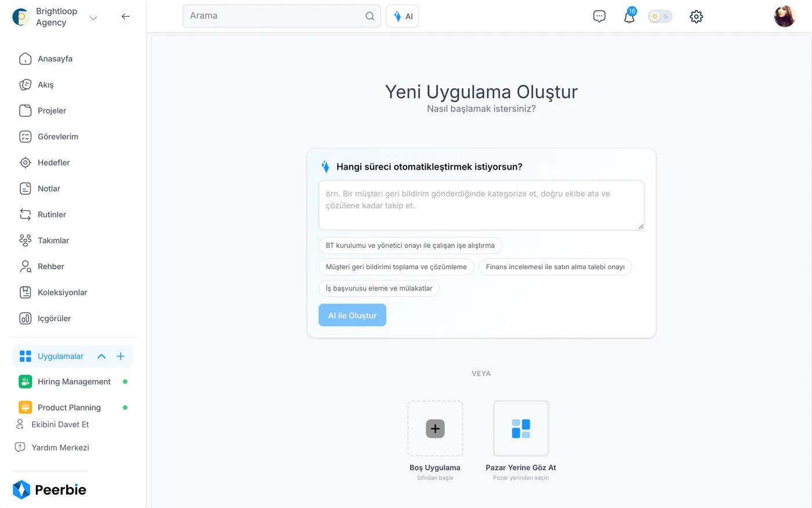Open settings gear icon
Viewport: 812px width, 508px height.
pos(696,16)
